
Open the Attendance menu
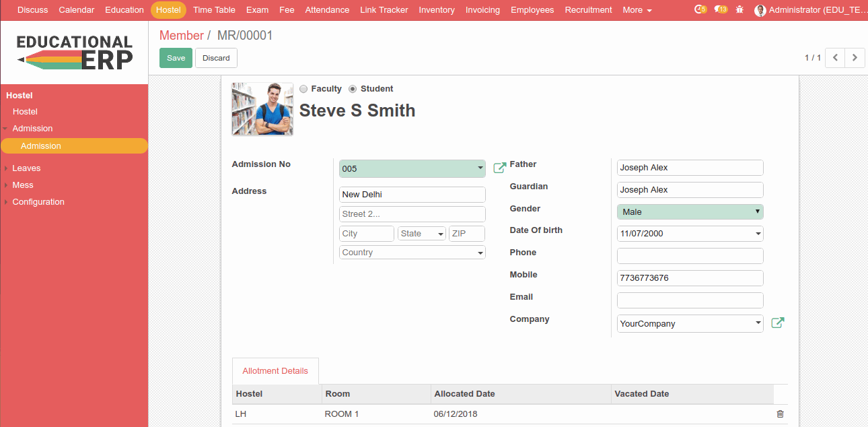tap(327, 10)
